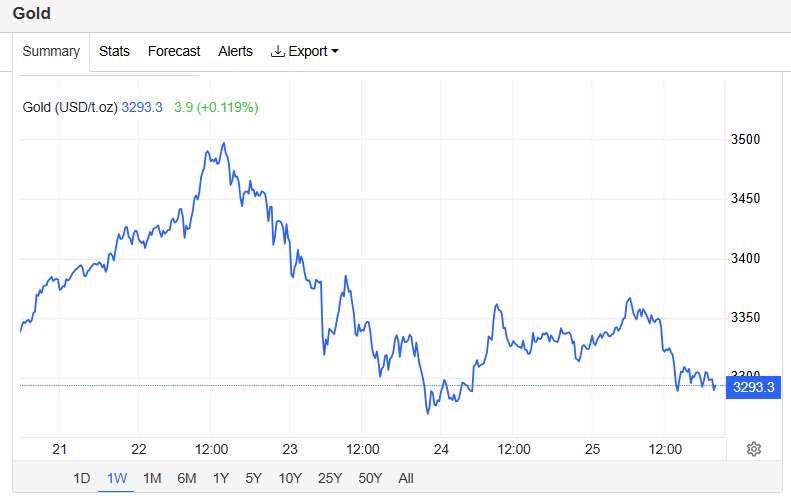Switch chart to 1M range
This screenshot has width=791, height=504.
pyautogui.click(x=152, y=478)
